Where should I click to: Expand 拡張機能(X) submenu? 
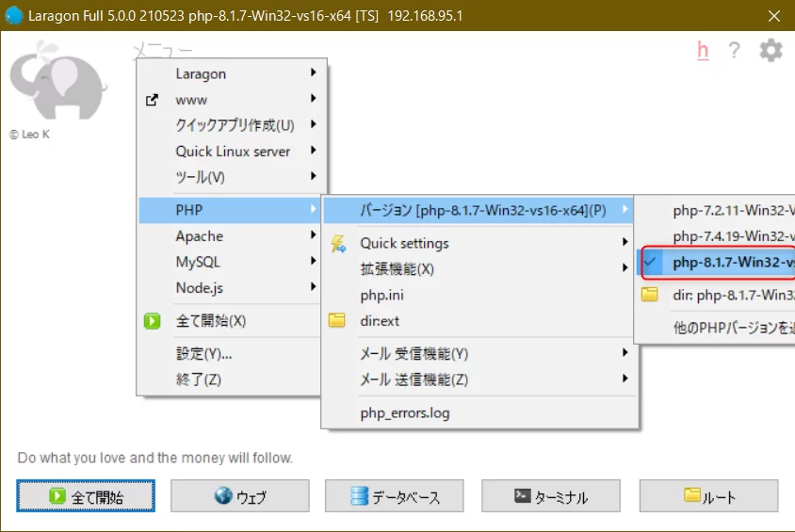(x=479, y=268)
